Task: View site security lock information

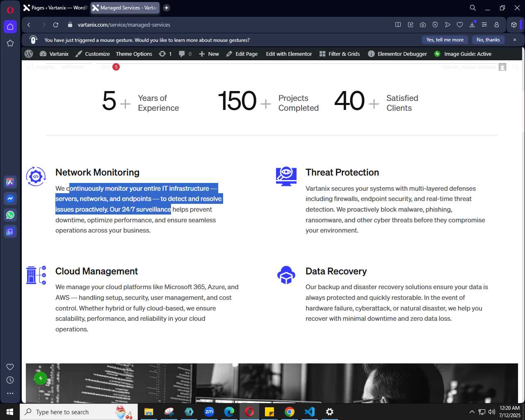Action: pos(70,25)
